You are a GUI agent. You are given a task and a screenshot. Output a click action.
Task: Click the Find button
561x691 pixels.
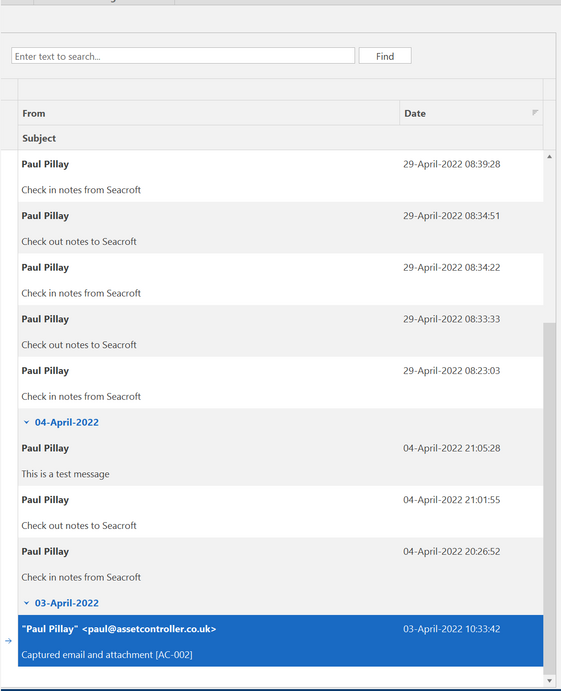point(385,56)
